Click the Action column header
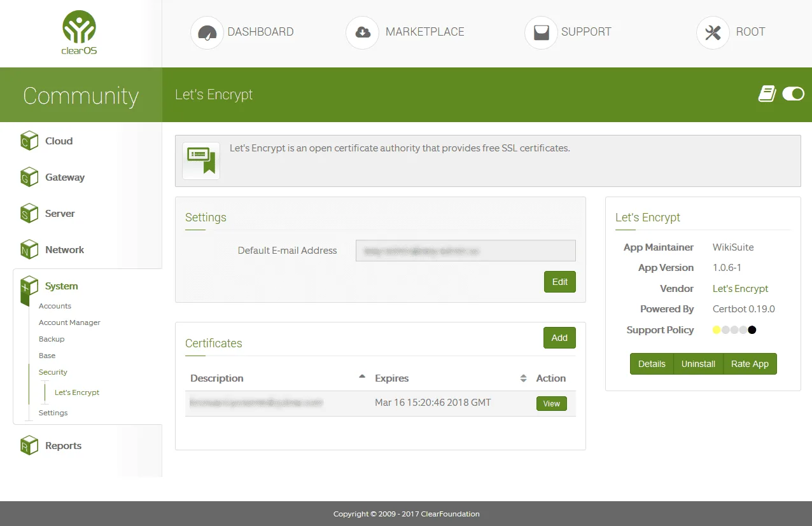Screen dimensions: 812x526 pos(551,378)
